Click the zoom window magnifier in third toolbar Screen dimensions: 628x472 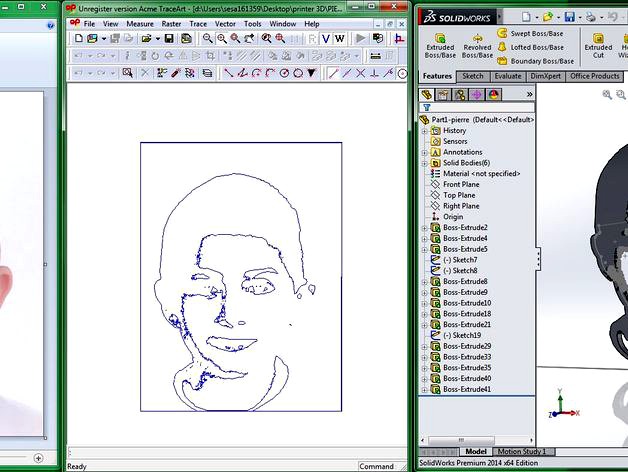[x=127, y=73]
